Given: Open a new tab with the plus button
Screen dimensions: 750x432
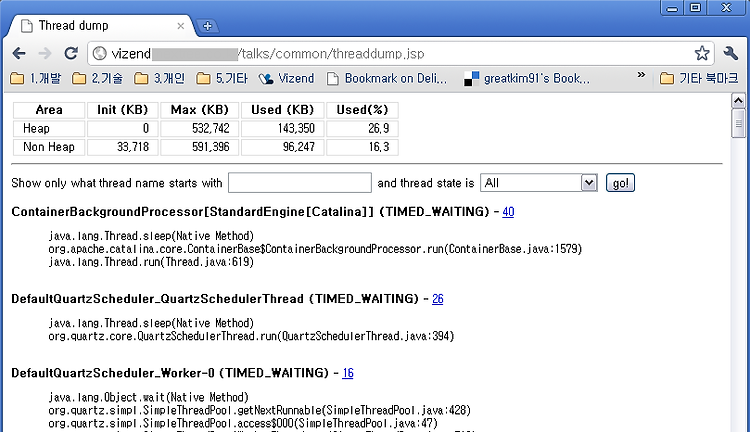Looking at the screenshot, I should pos(207,26).
